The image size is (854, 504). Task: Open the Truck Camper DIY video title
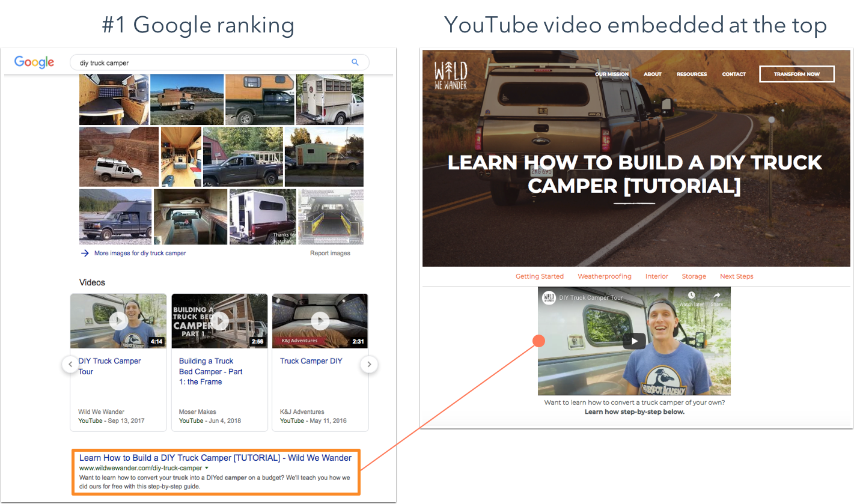tap(311, 361)
